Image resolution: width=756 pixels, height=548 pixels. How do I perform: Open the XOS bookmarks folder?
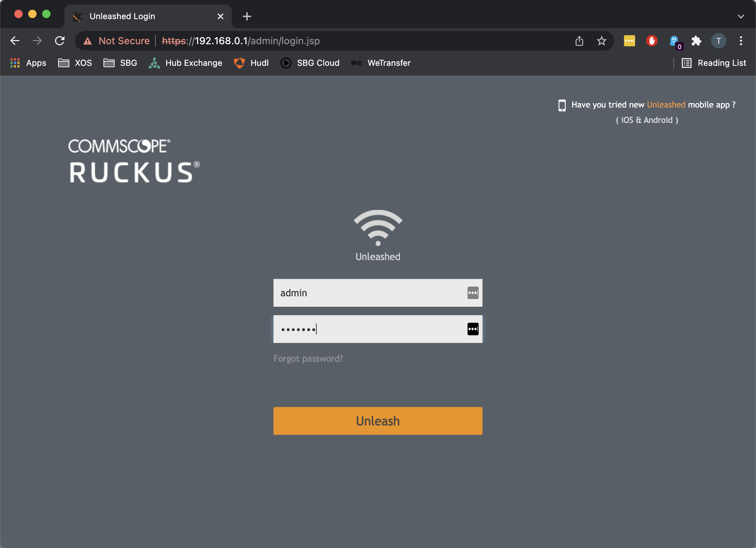75,63
